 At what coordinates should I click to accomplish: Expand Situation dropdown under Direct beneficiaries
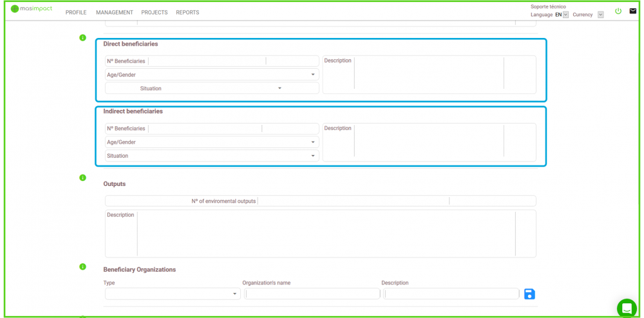(x=211, y=88)
